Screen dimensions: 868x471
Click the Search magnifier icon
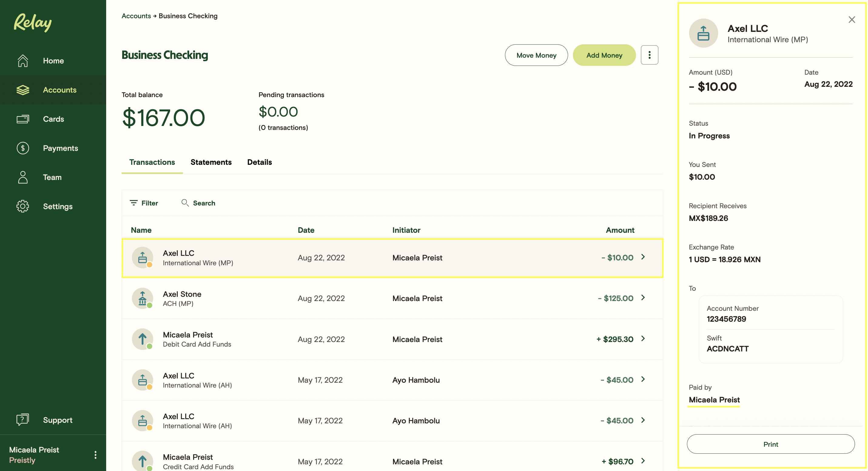click(185, 203)
